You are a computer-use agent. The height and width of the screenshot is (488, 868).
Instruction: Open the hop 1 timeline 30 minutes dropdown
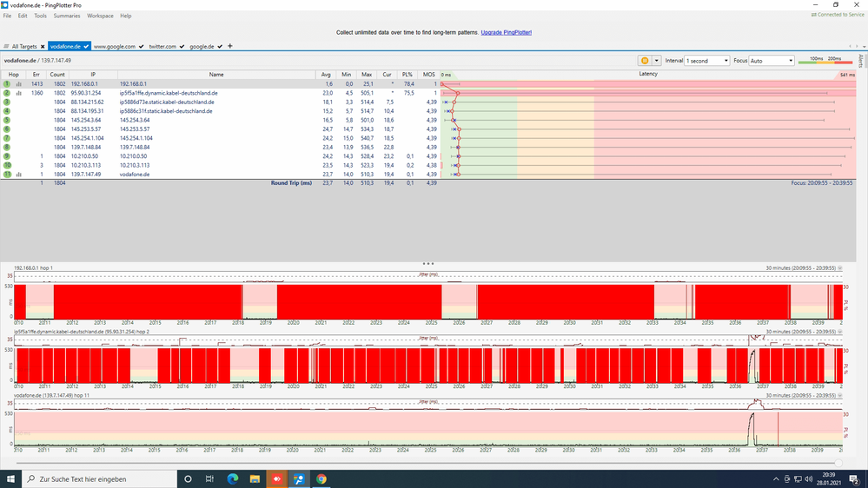840,267
